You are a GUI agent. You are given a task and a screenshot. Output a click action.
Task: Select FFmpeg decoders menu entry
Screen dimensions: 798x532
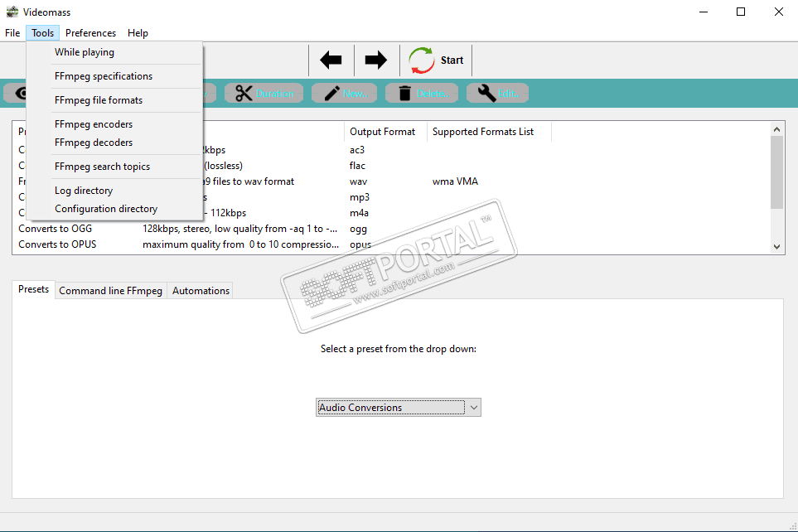(x=114, y=142)
